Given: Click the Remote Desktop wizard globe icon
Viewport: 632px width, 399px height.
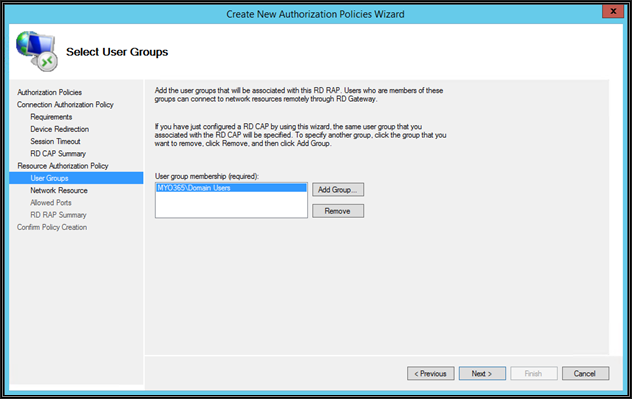Looking at the screenshot, I should (37, 51).
